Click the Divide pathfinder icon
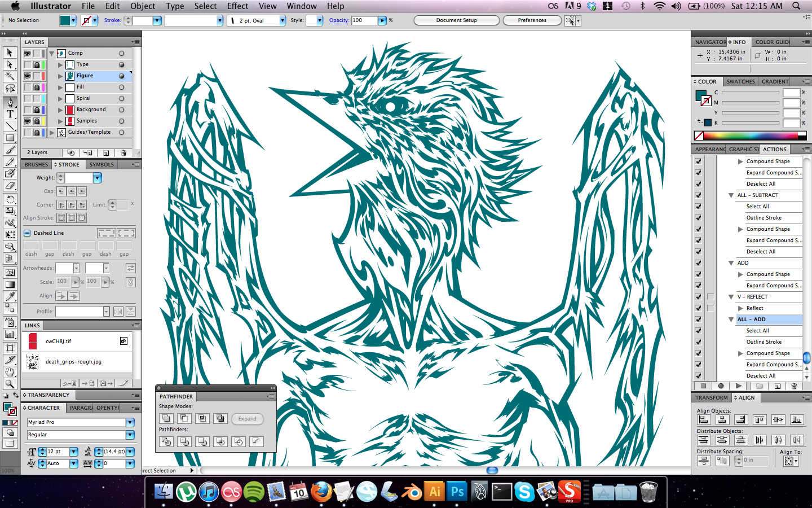The width and height of the screenshot is (812, 508). [166, 441]
